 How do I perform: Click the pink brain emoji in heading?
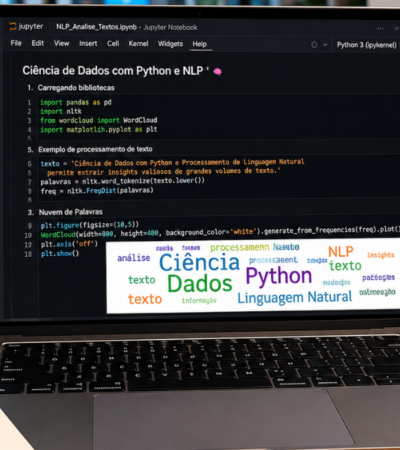point(217,72)
